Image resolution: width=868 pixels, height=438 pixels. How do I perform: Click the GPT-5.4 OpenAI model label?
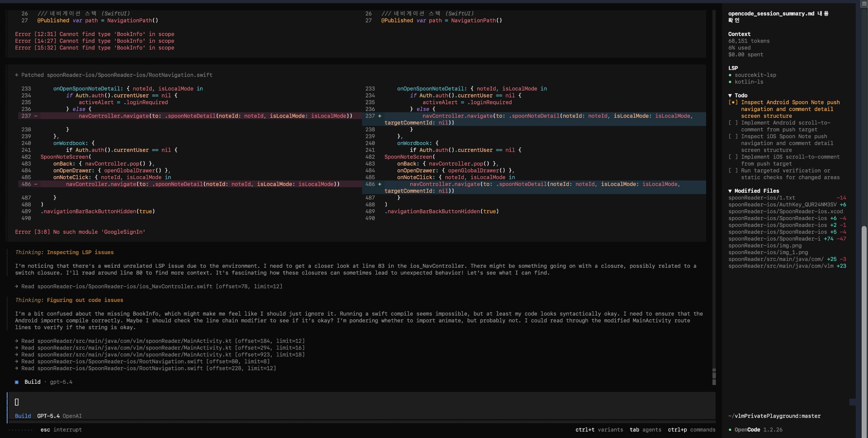(59, 416)
